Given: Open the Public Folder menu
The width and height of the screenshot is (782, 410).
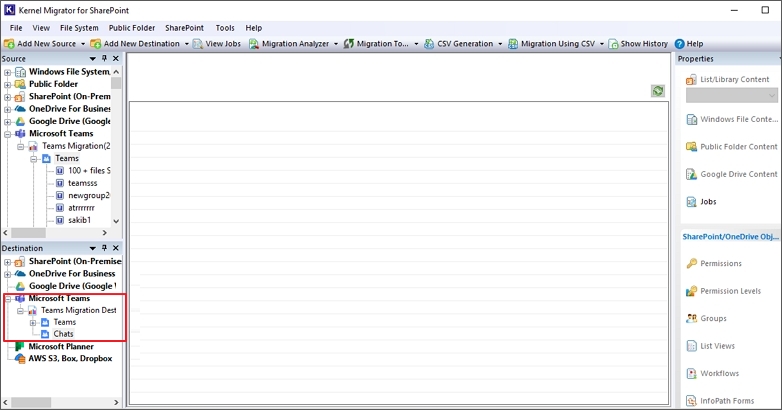Looking at the screenshot, I should [132, 28].
